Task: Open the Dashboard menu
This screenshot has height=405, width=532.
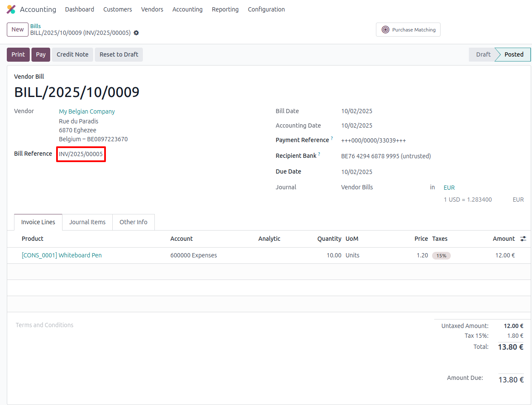Action: coord(80,9)
